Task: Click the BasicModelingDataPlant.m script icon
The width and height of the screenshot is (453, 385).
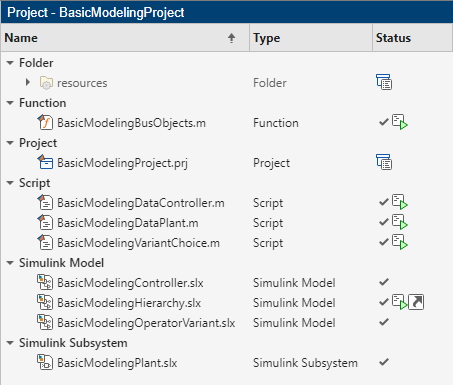Action: pos(45,222)
